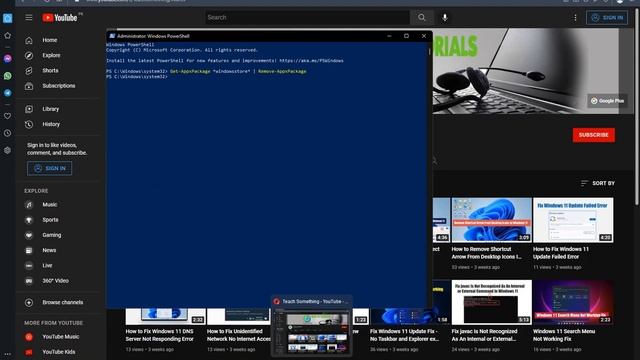Click the YouTube logo

click(60, 18)
